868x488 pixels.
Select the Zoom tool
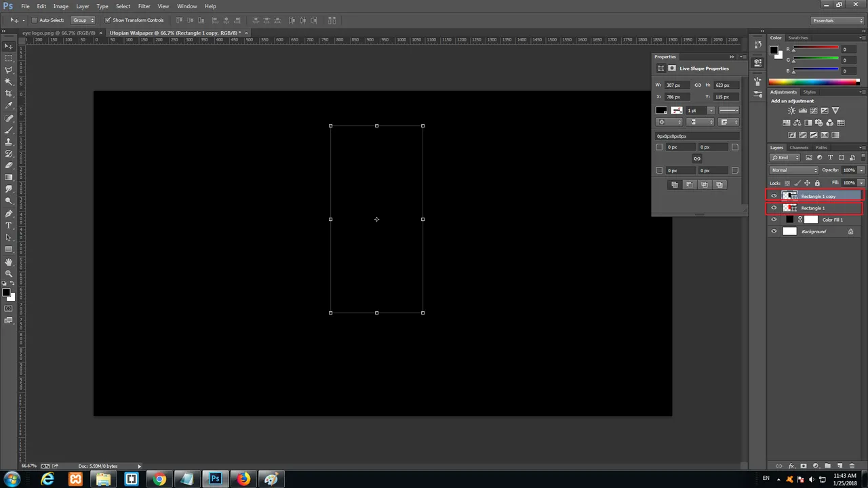click(9, 274)
